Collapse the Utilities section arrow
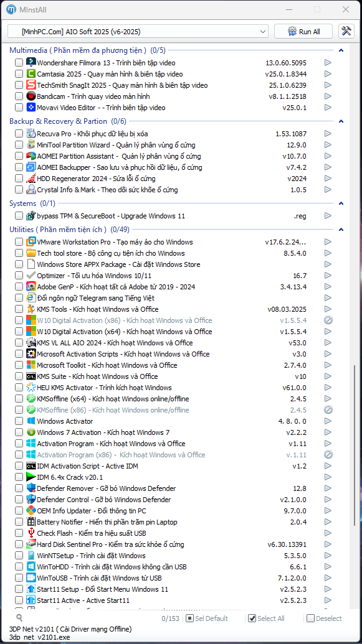 click(x=341, y=229)
